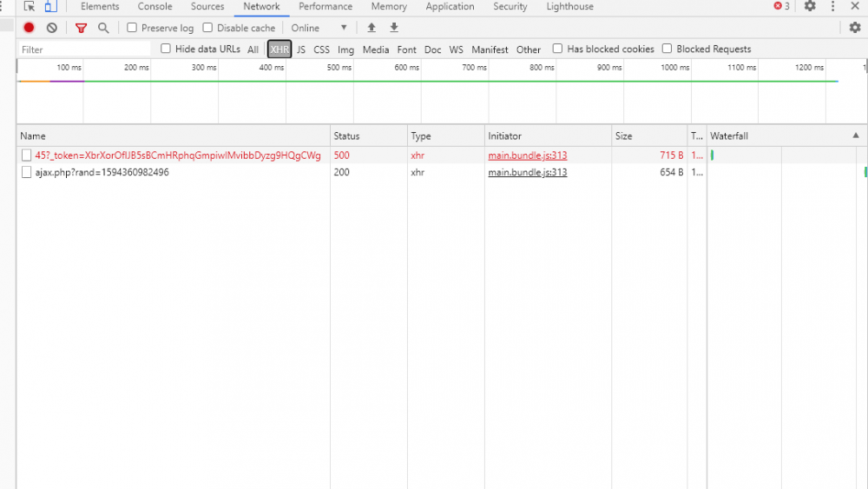Enable Preserve log checkbox
This screenshot has width=868, height=489.
[x=132, y=28]
